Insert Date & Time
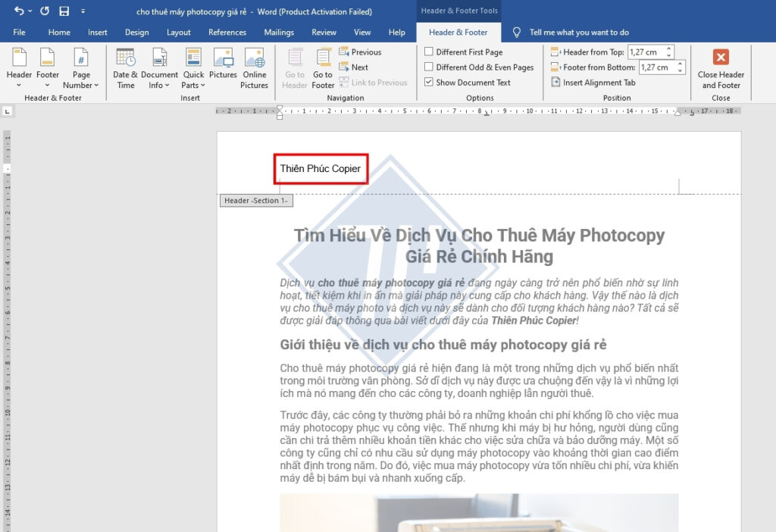 pyautogui.click(x=125, y=68)
